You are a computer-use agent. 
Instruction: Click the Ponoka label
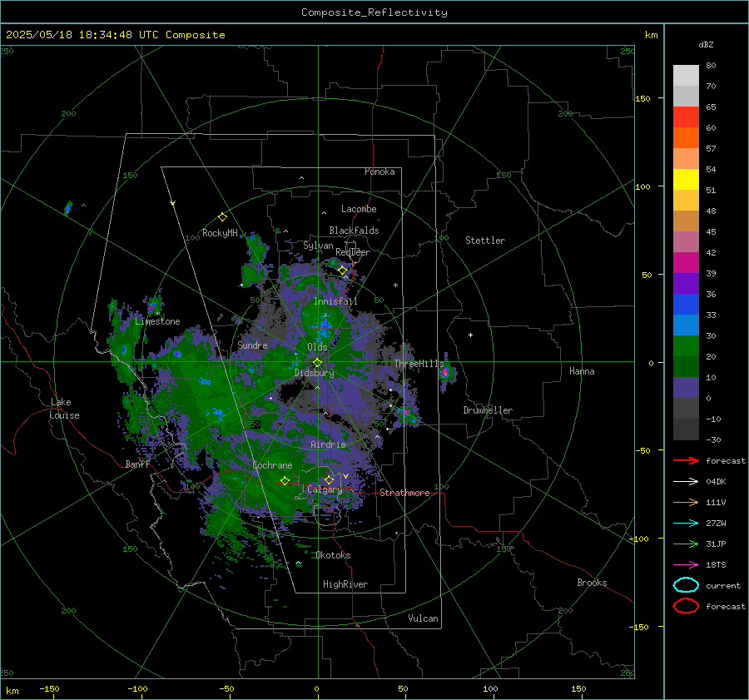pyautogui.click(x=379, y=171)
